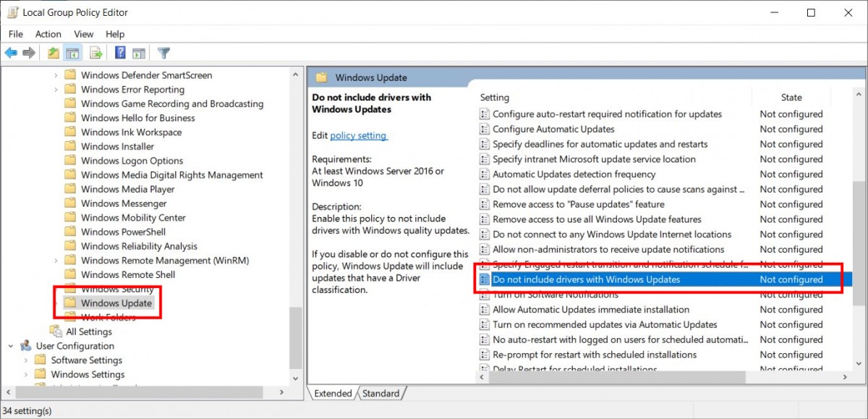This screenshot has width=868, height=419.
Task: Toggle the Show/Hide Console Tree icon
Action: [x=72, y=52]
